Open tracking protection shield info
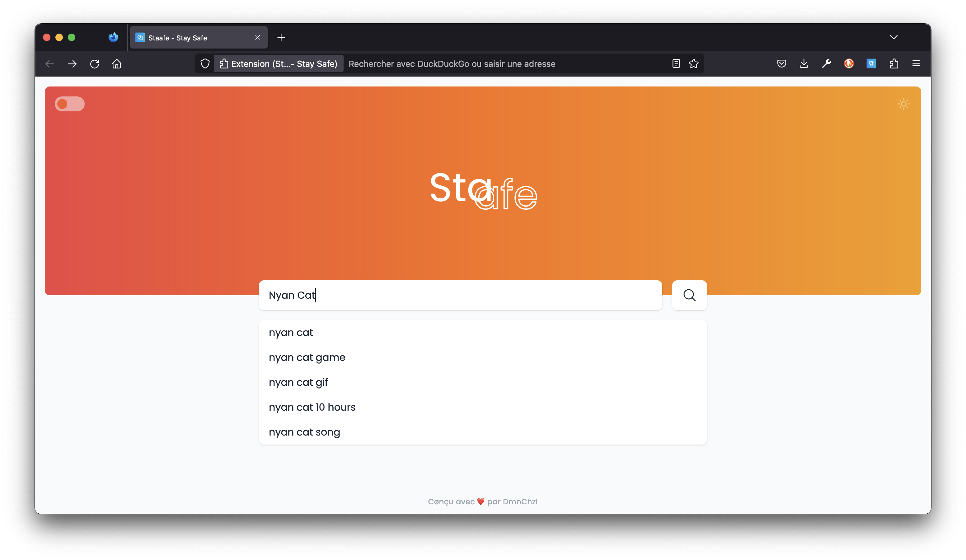Viewport: 966px width, 560px height. point(205,64)
